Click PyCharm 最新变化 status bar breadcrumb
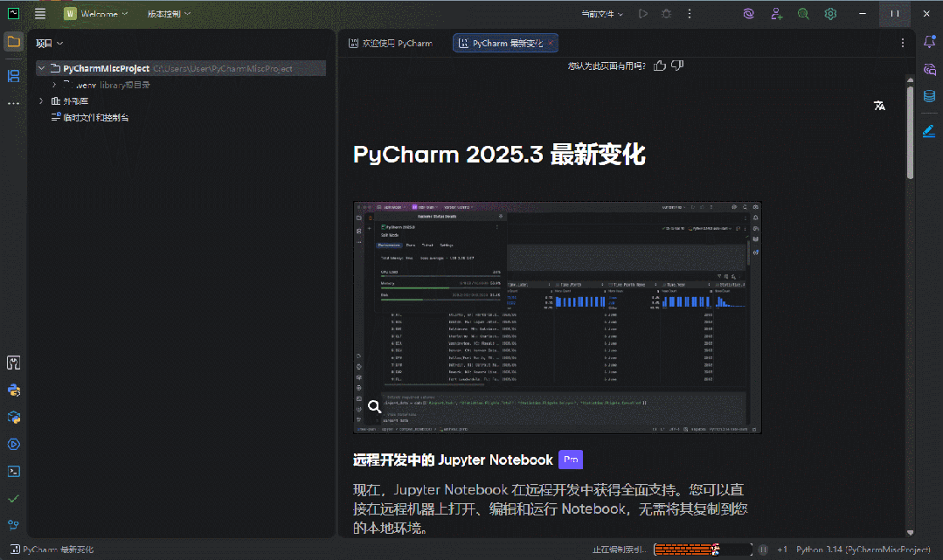The width and height of the screenshot is (943, 560). (x=52, y=550)
